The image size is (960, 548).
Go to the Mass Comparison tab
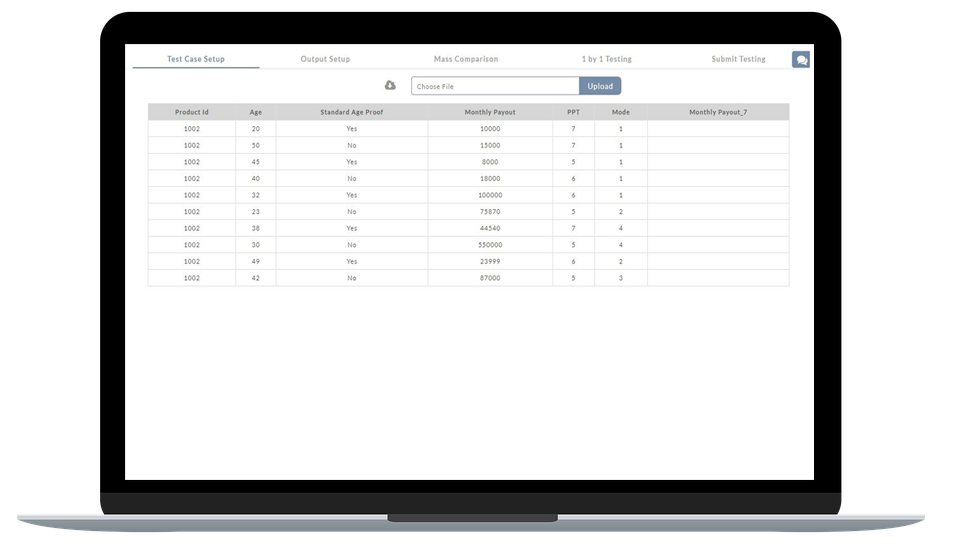point(466,59)
